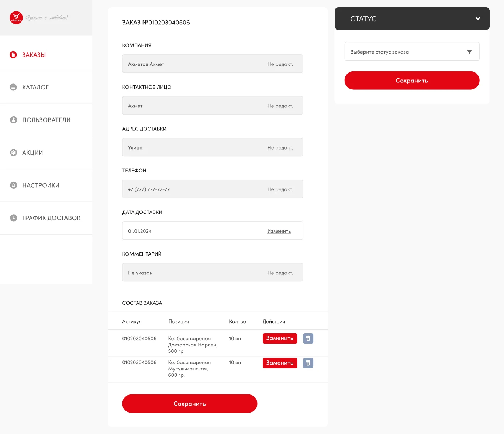This screenshot has width=504, height=434.
Task: Go to the КАТАЛОГ section
Action: (x=46, y=87)
